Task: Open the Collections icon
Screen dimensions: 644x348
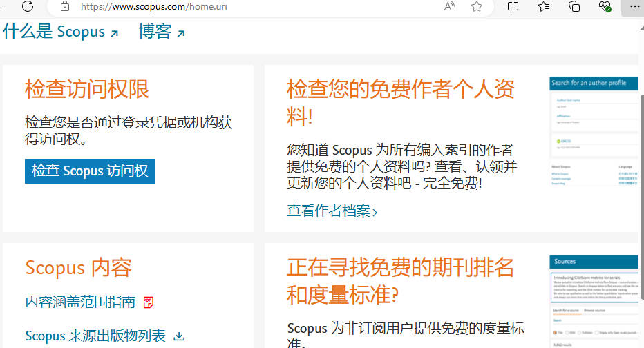Action: coord(574,6)
